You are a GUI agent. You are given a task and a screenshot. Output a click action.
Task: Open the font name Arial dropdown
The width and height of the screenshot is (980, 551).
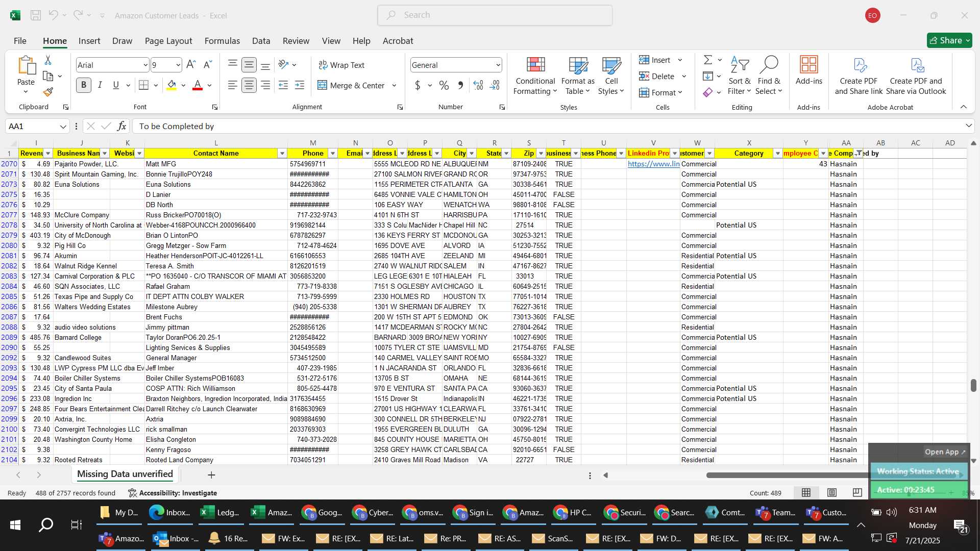click(145, 65)
